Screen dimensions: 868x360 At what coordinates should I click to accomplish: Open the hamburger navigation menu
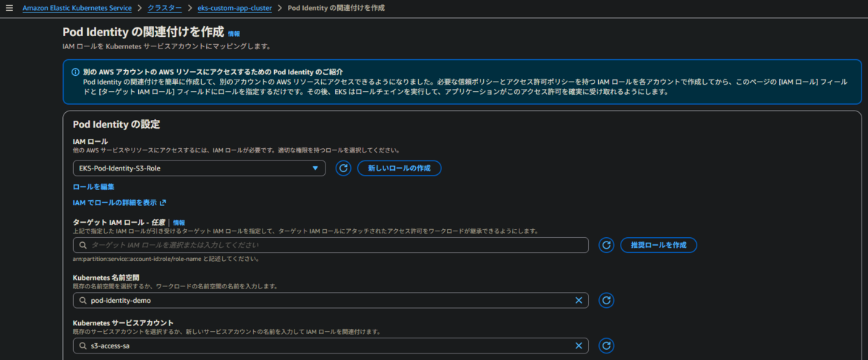[9, 8]
